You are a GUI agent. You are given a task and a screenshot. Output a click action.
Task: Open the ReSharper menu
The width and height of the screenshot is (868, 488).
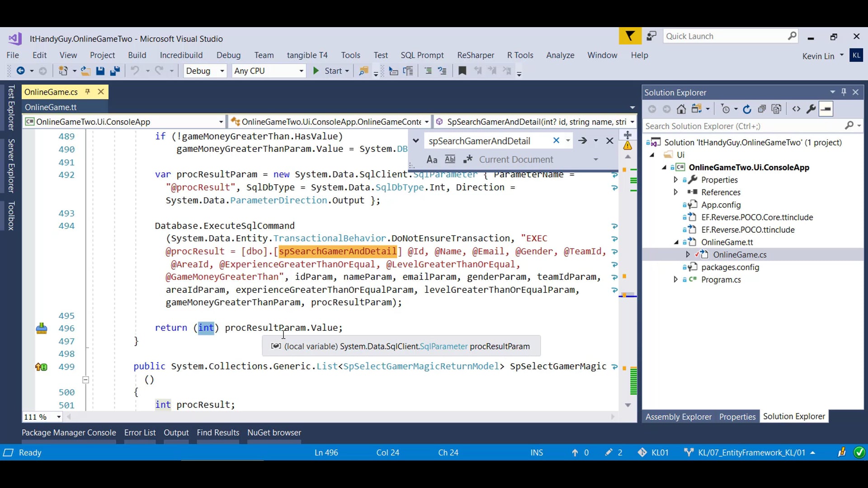click(x=475, y=55)
